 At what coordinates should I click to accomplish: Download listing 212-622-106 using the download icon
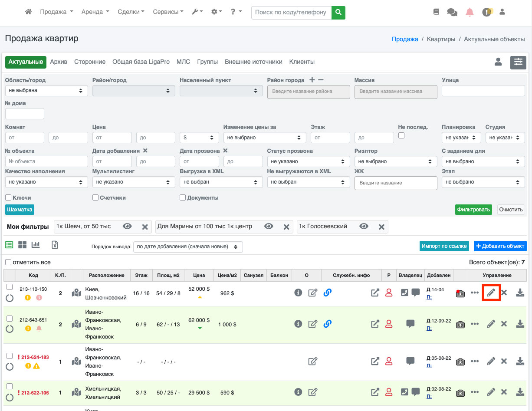(520, 392)
